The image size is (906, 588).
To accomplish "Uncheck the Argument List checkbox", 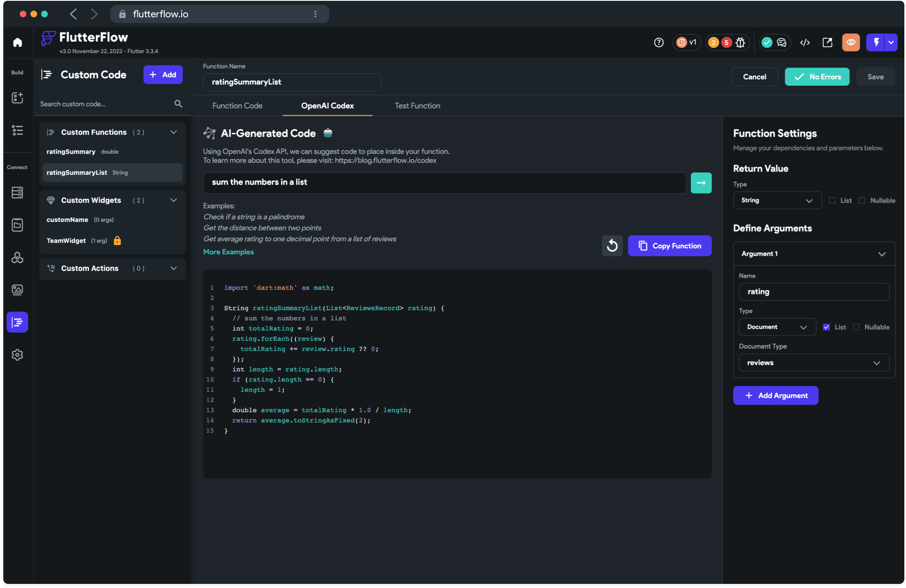I will [827, 327].
